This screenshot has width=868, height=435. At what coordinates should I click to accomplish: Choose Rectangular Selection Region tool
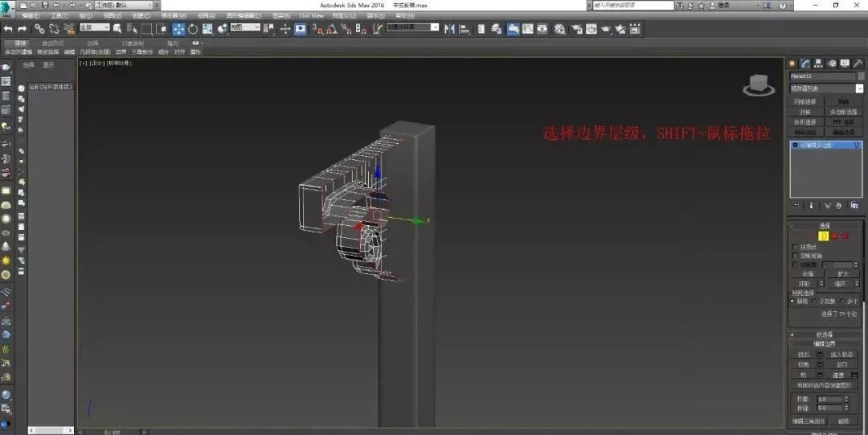tap(147, 29)
